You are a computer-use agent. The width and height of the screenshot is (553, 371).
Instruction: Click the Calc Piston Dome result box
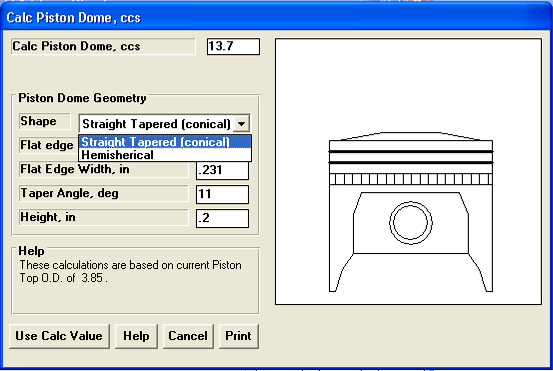tap(233, 47)
